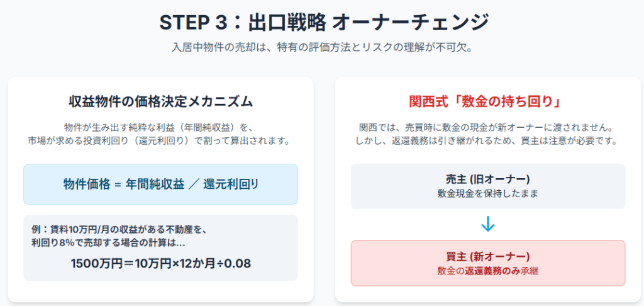Select the 物件価格 formula box
Image resolution: width=644 pixels, height=306 pixels.
(160, 184)
